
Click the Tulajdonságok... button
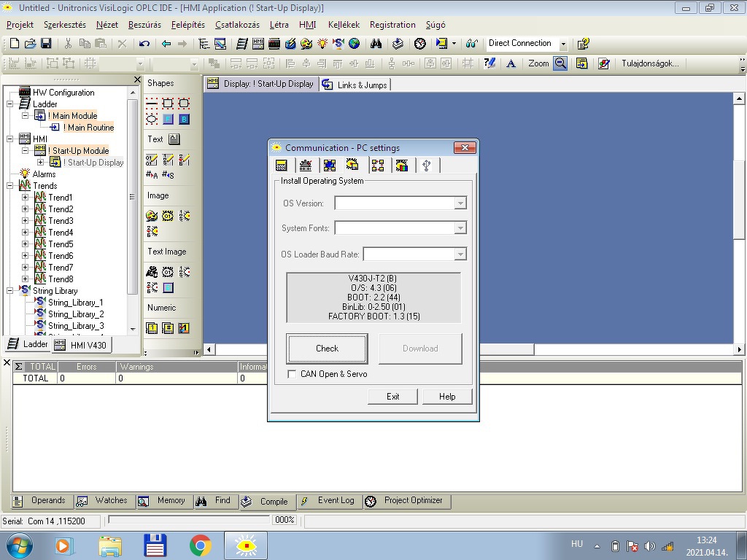[x=650, y=63]
